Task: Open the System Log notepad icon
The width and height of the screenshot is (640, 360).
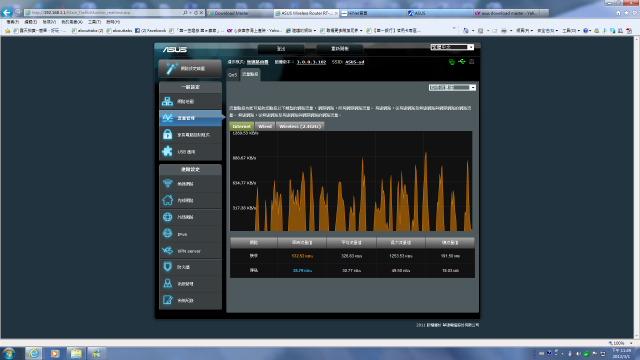Action: coord(167,300)
